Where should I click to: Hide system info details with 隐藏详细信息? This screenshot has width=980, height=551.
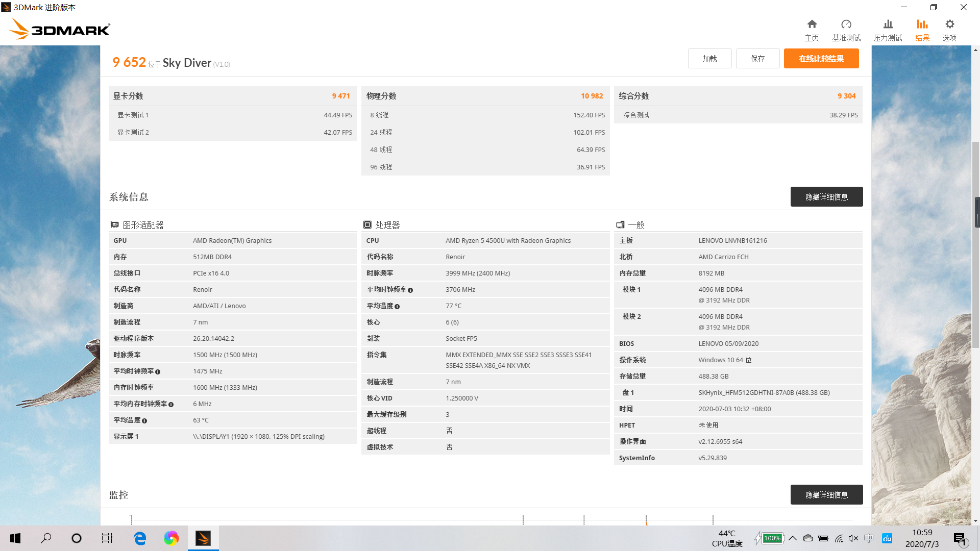pyautogui.click(x=826, y=197)
